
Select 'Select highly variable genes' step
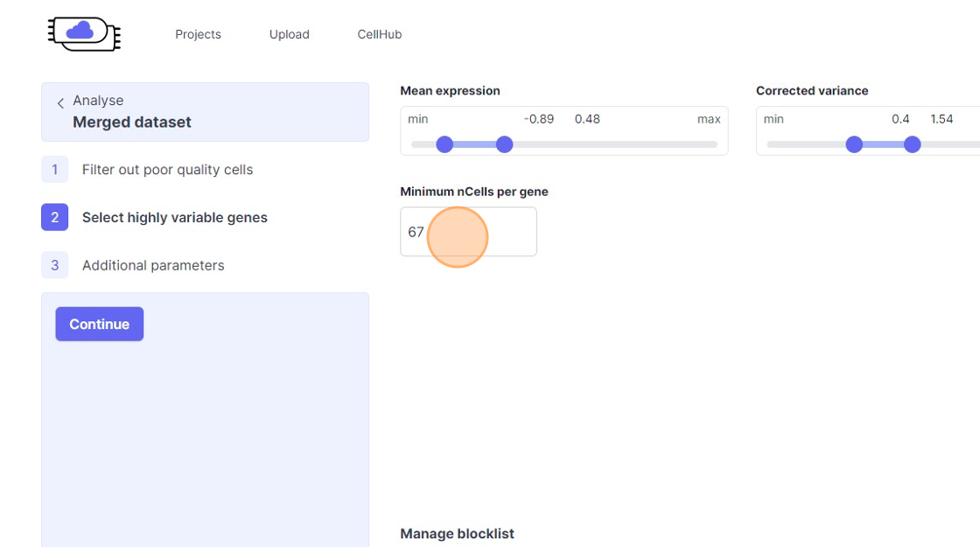pos(174,217)
